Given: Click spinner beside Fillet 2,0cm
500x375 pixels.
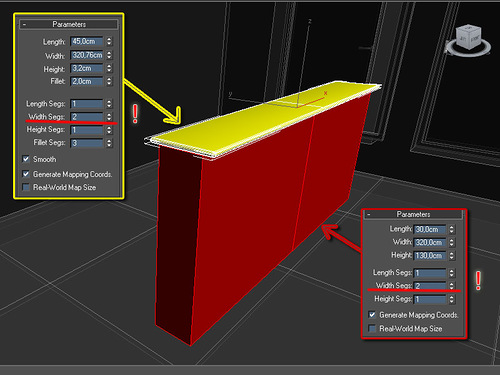Looking at the screenshot, I should pyautogui.click(x=109, y=81).
